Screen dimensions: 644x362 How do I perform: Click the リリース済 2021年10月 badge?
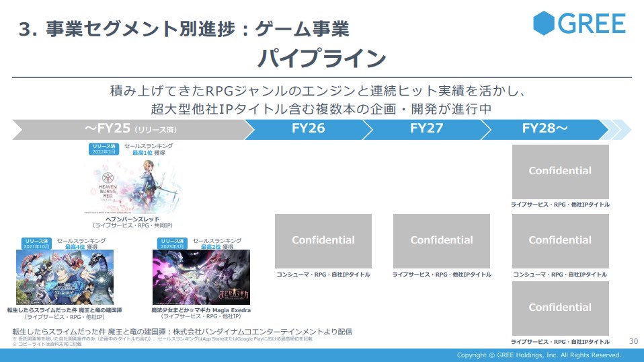pyautogui.click(x=36, y=244)
